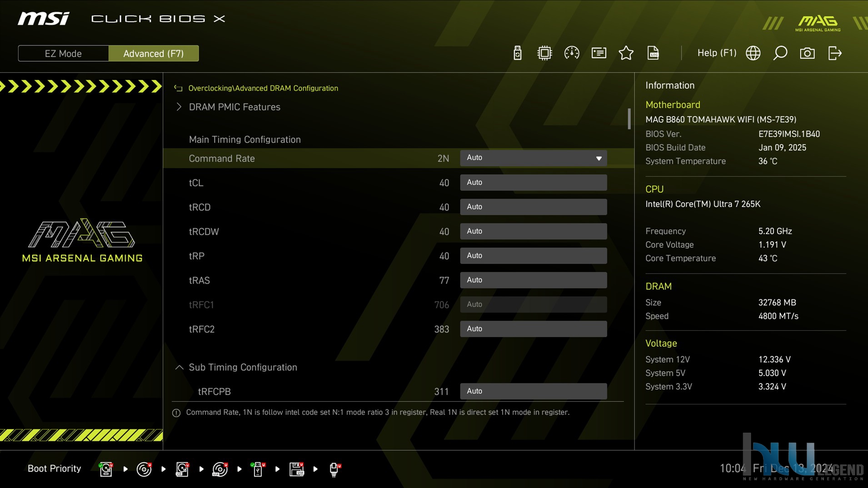The image size is (868, 488).
Task: Click the back arrow before Overclocking path
Action: (x=178, y=88)
